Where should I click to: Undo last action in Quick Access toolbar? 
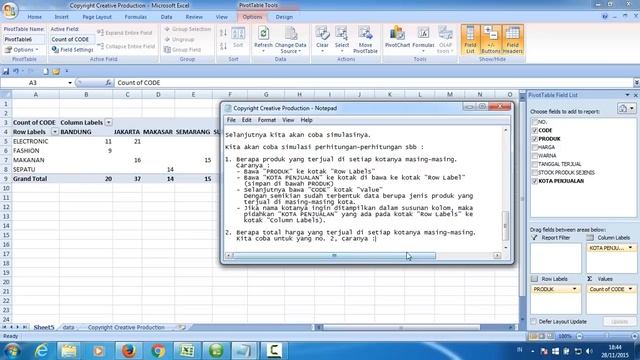[16, 71]
